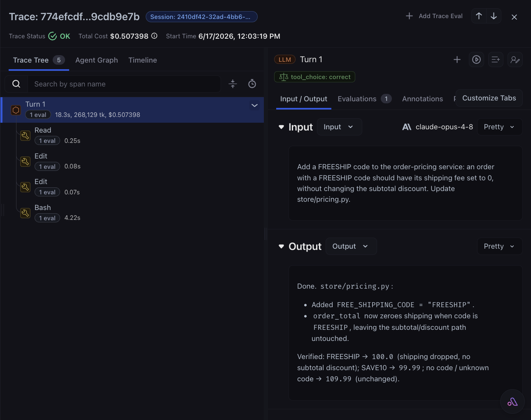Viewport: 531px width, 420px height.
Task: Click the Start Time value 6/17/2026
Action: click(239, 36)
